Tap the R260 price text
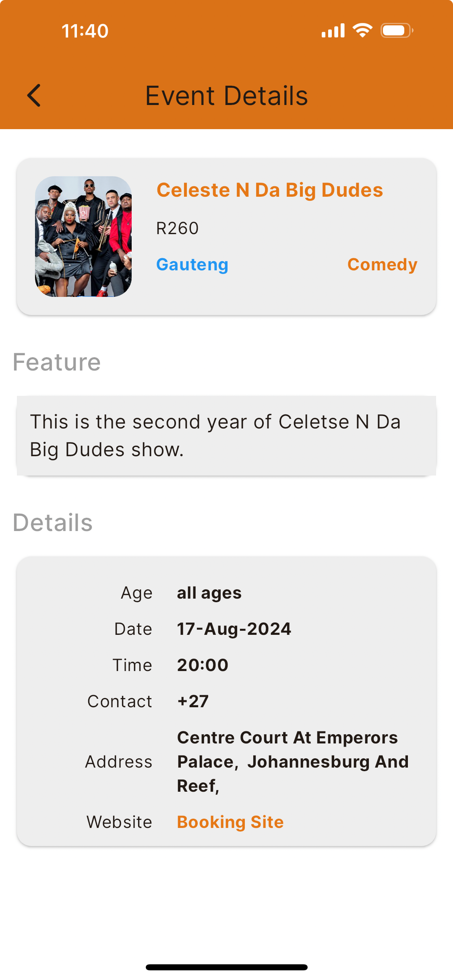The height and width of the screenshot is (980, 453). (177, 228)
